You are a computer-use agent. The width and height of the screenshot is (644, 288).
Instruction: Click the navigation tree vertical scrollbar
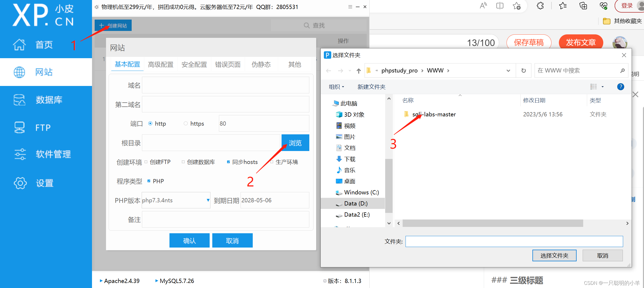click(x=389, y=186)
